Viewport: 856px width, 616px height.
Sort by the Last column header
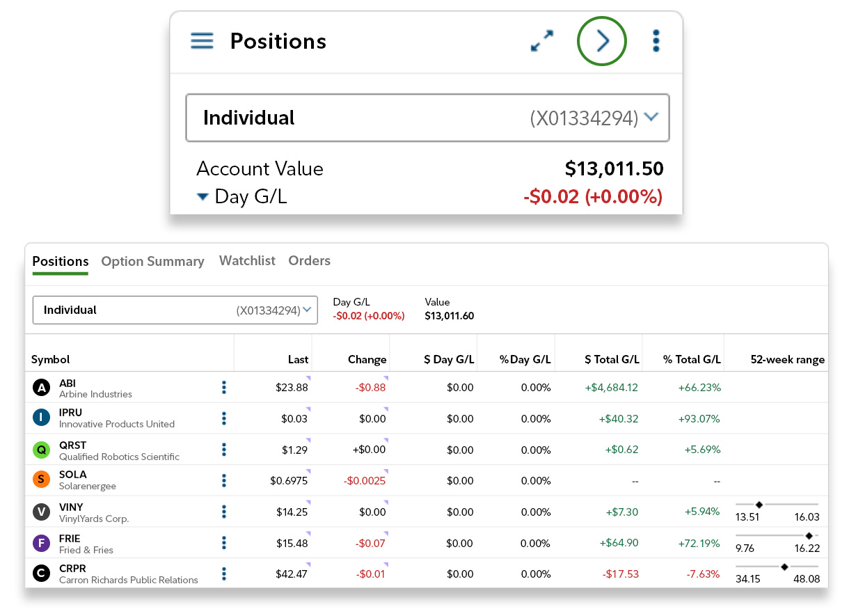point(298,360)
